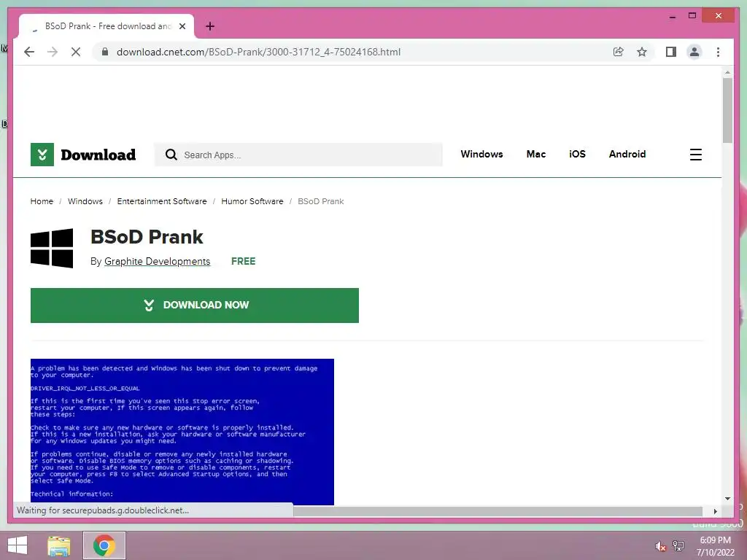Click the horizontal scrollbar thumb

498,511
